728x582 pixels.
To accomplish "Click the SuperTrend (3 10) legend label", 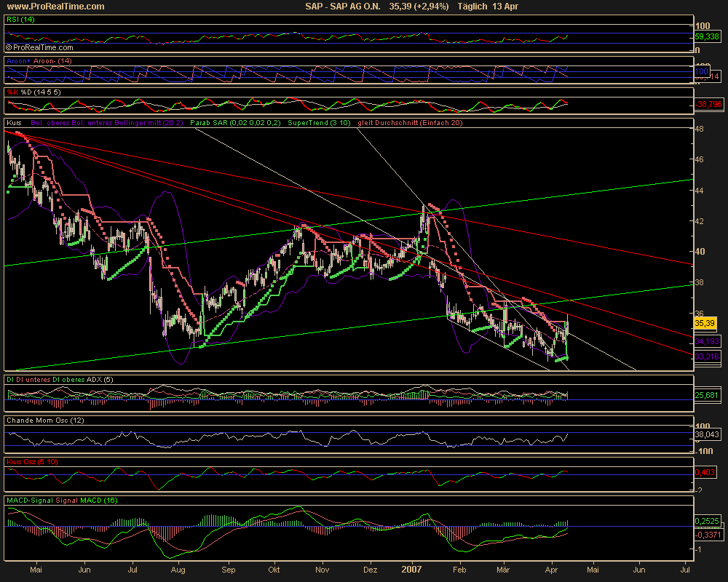I will pos(320,124).
